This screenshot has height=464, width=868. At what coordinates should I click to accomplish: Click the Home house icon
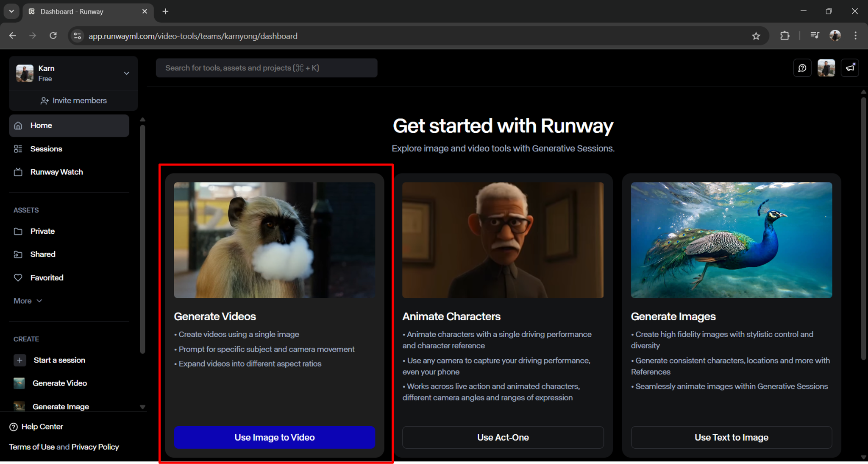pos(18,126)
